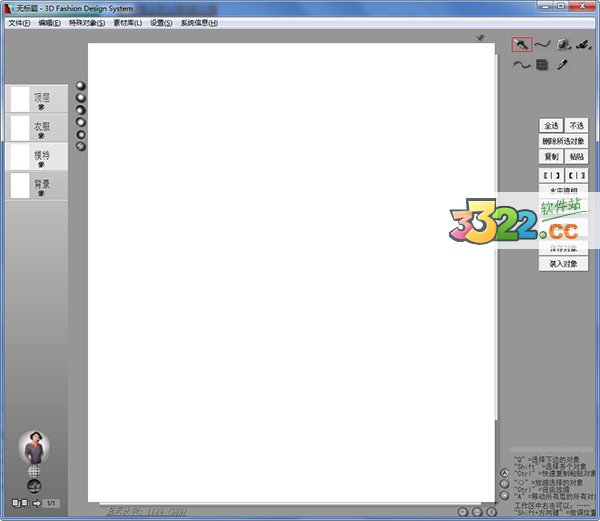Click the 装入对象 button

[563, 264]
